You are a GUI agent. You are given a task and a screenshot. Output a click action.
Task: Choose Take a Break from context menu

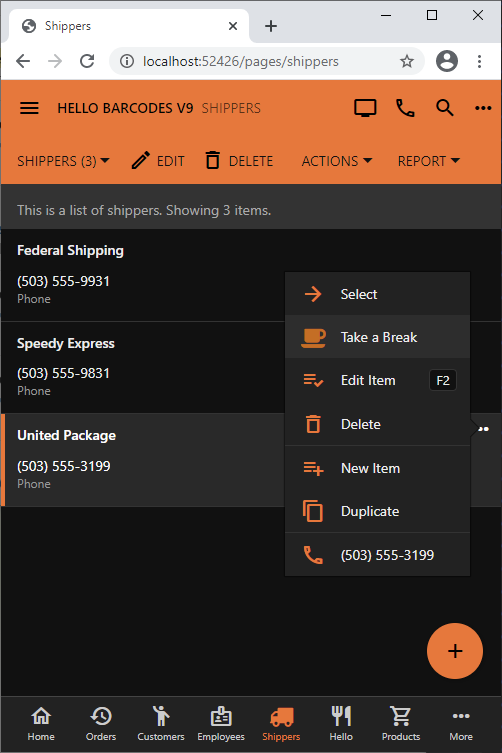[x=378, y=337]
